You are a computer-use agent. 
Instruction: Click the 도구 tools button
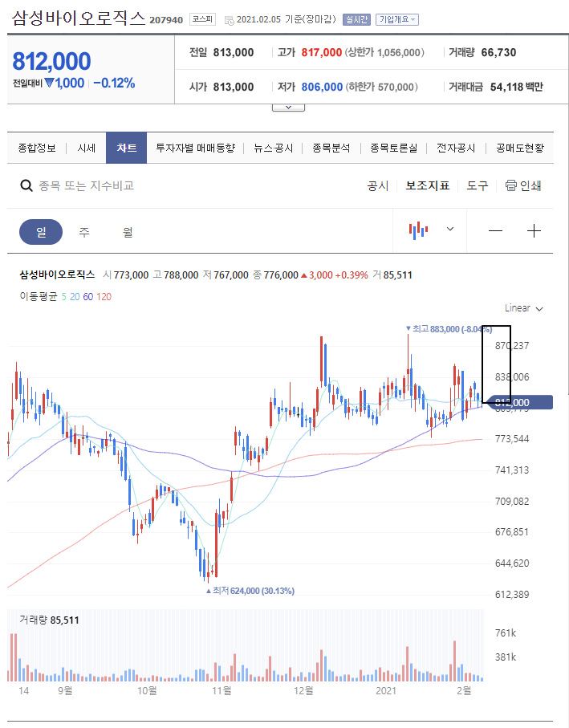click(477, 185)
